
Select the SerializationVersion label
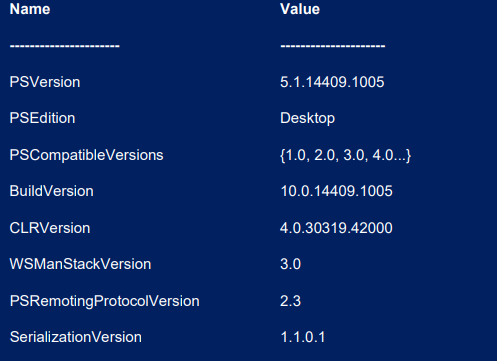point(76,337)
